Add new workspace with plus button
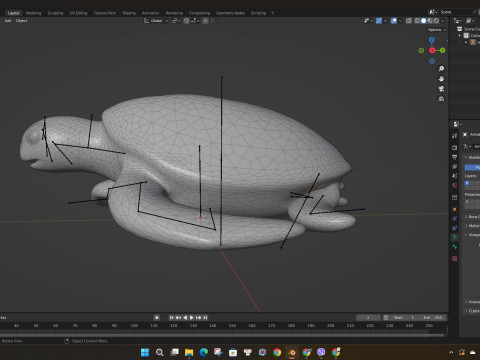The height and width of the screenshot is (360, 480). tap(272, 13)
